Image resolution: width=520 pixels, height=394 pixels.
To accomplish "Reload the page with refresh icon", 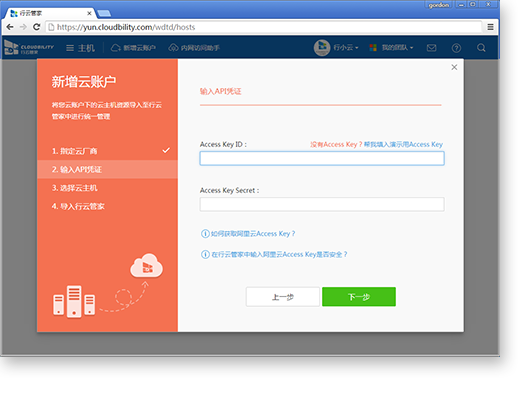I will click(37, 27).
